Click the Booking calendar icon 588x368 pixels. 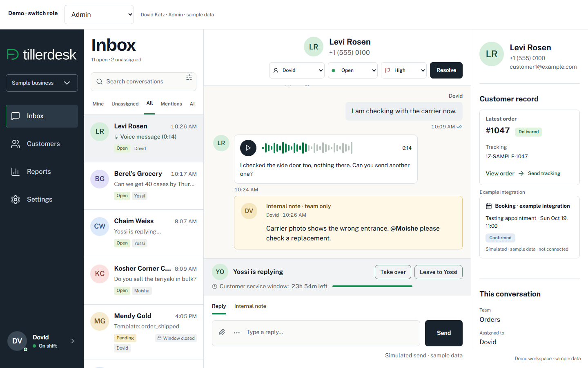489,206
